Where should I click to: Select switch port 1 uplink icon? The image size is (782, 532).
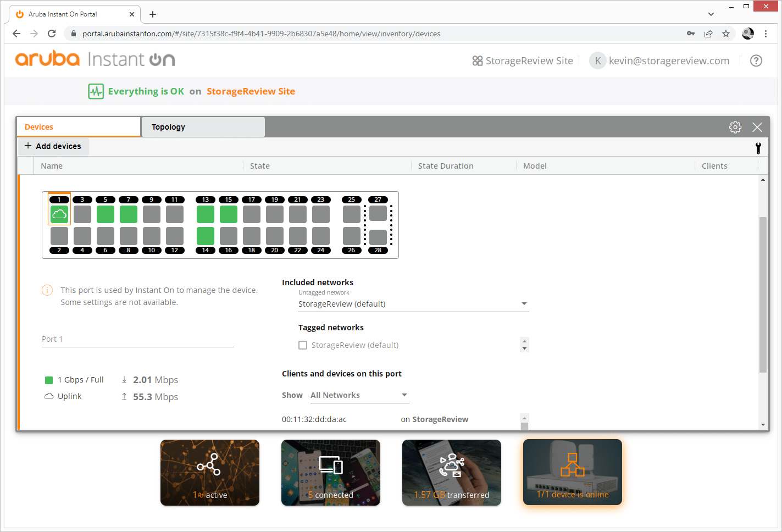click(59, 214)
